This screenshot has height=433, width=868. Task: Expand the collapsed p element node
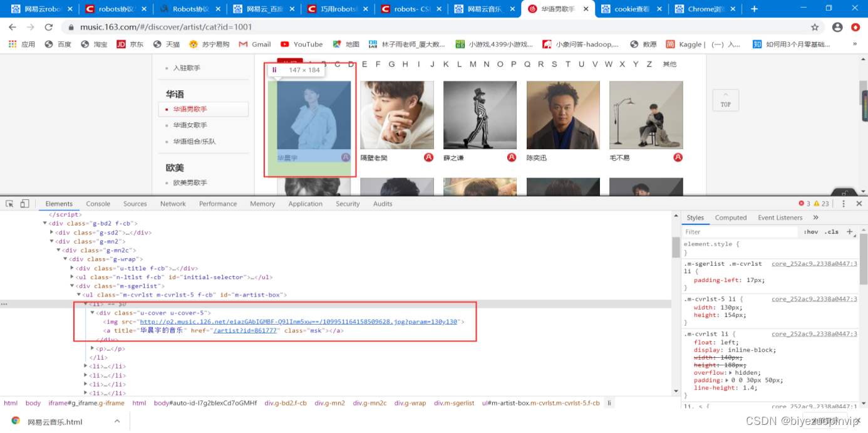(93, 348)
